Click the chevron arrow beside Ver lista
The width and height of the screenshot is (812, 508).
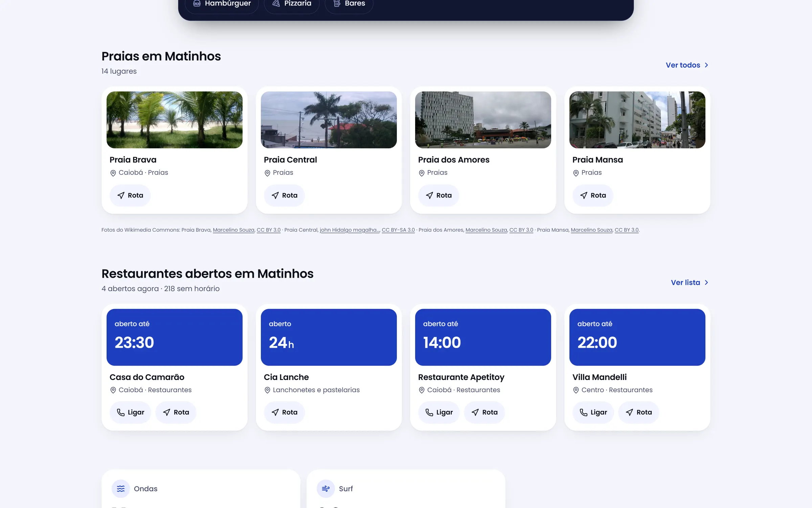(706, 282)
